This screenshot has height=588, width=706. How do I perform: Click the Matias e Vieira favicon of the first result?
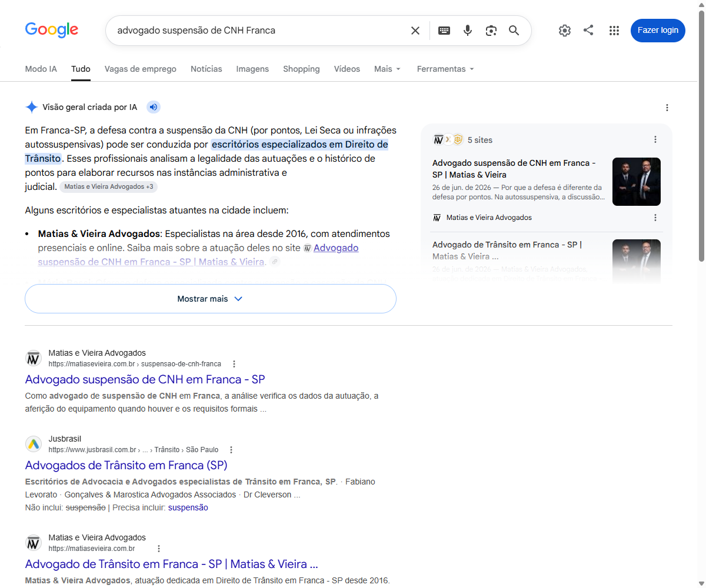pos(34,358)
